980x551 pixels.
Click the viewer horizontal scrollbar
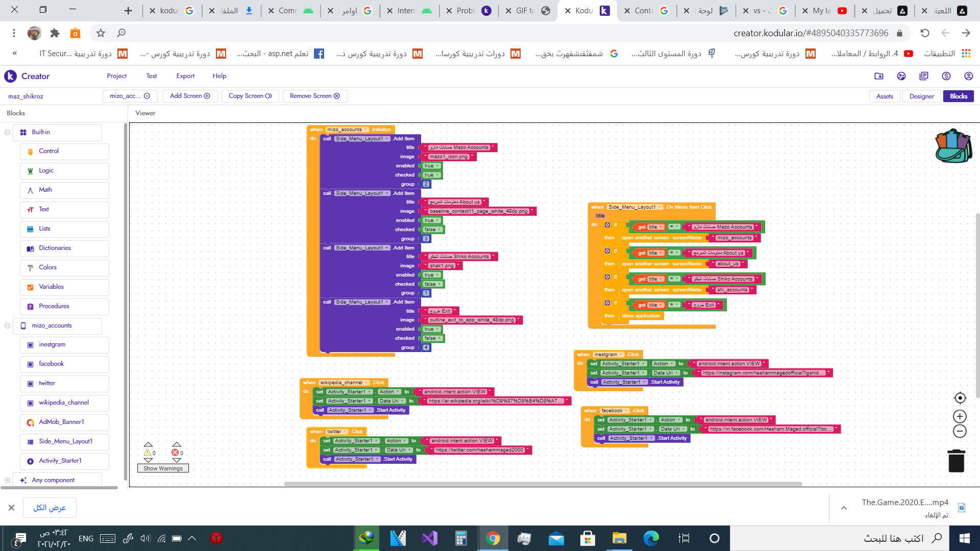543,484
